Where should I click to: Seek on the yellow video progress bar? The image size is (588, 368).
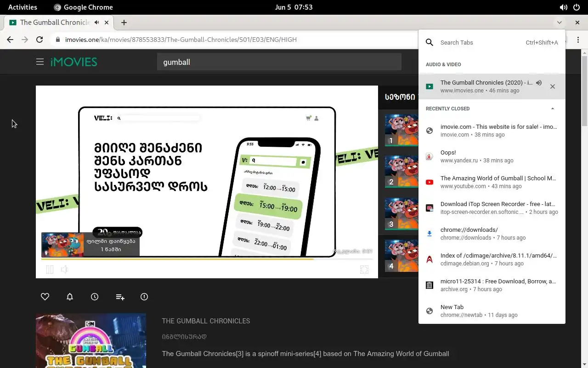(207, 259)
